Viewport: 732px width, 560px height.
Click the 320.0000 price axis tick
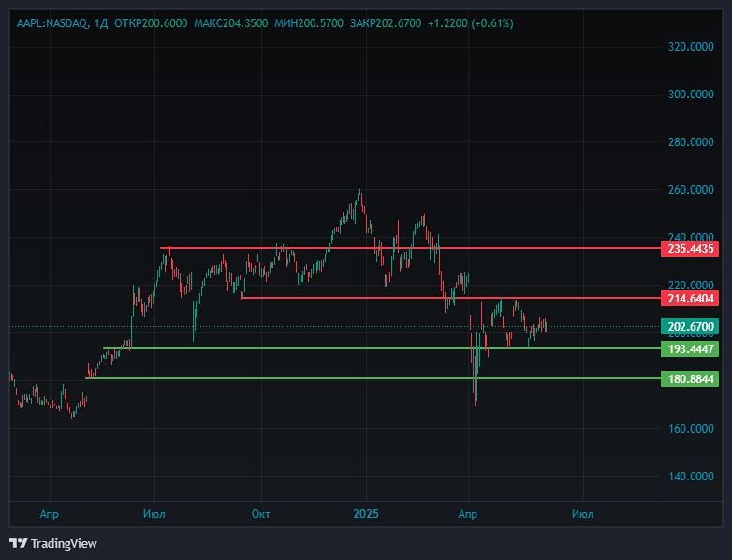pos(691,46)
